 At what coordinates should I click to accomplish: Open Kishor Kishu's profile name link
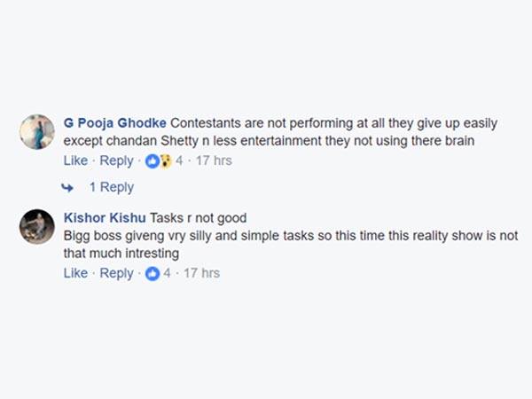105,218
